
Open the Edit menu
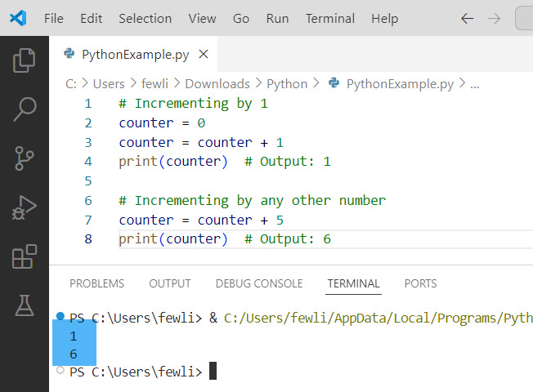point(91,18)
